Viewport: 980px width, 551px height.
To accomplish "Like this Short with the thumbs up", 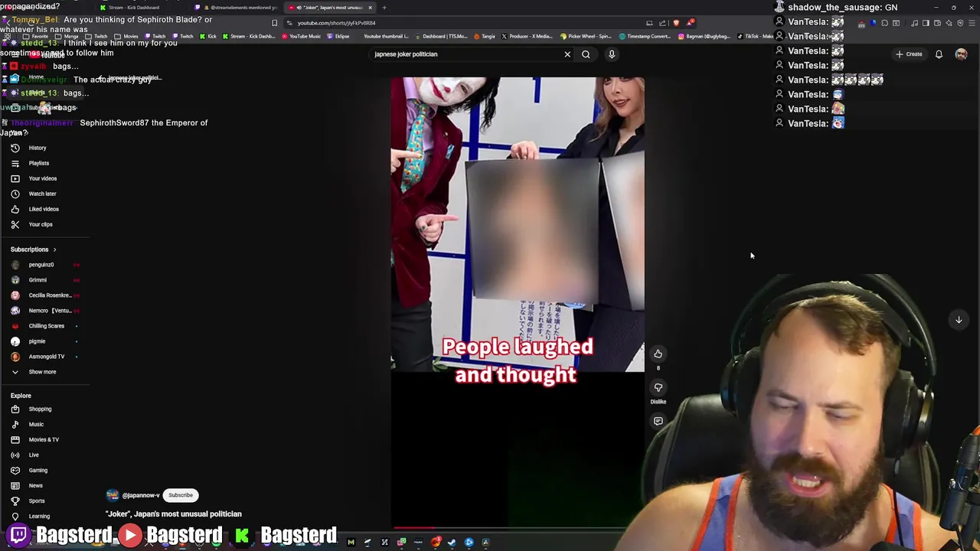I will (x=658, y=354).
